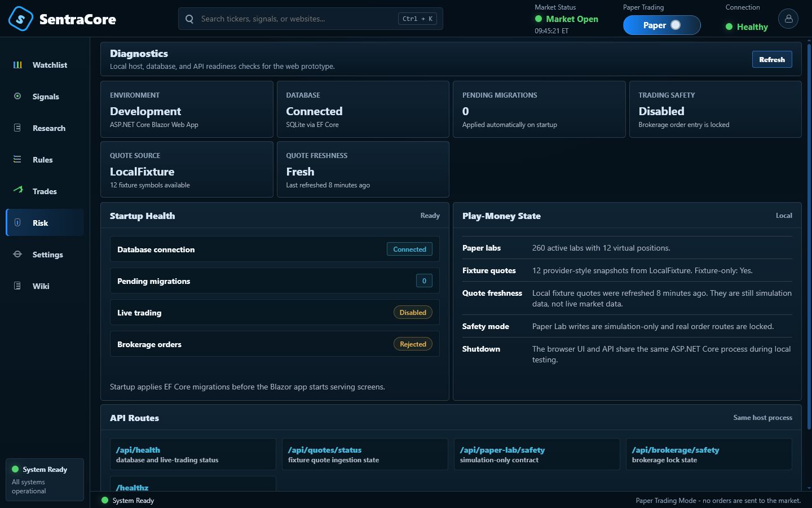Open the Wiki page
The height and width of the screenshot is (508, 812).
pos(45,286)
